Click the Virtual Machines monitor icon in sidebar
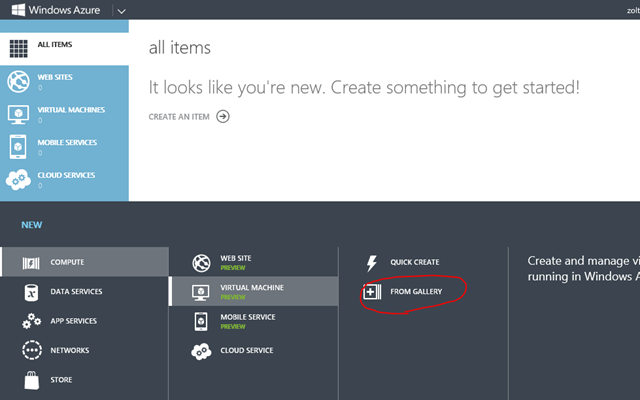This screenshot has height=400, width=640. tap(18, 113)
